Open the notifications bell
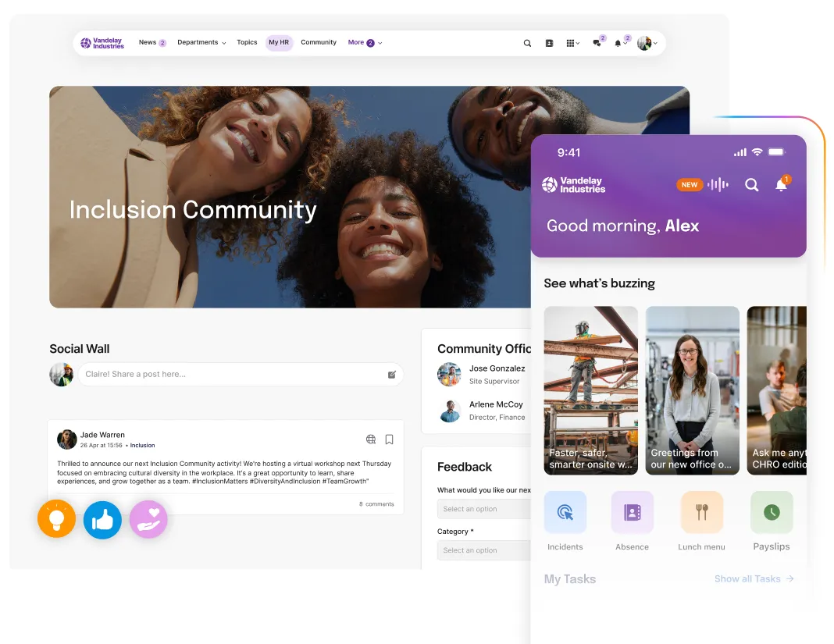The image size is (834, 644). pos(617,43)
